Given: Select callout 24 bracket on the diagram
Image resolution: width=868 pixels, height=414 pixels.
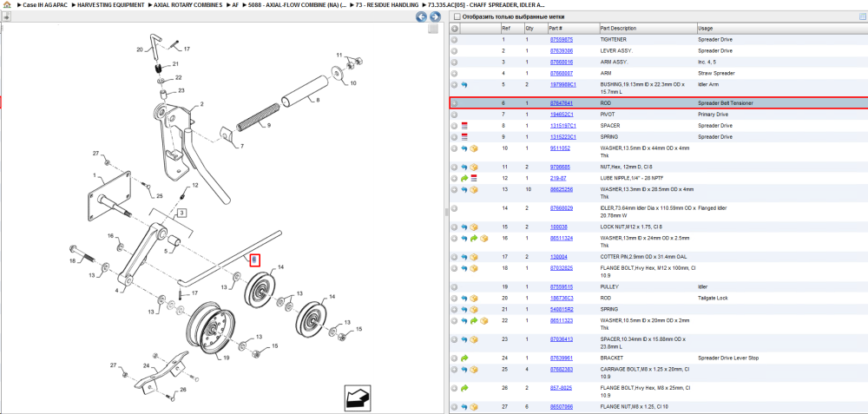Looking at the screenshot, I should 147,365.
